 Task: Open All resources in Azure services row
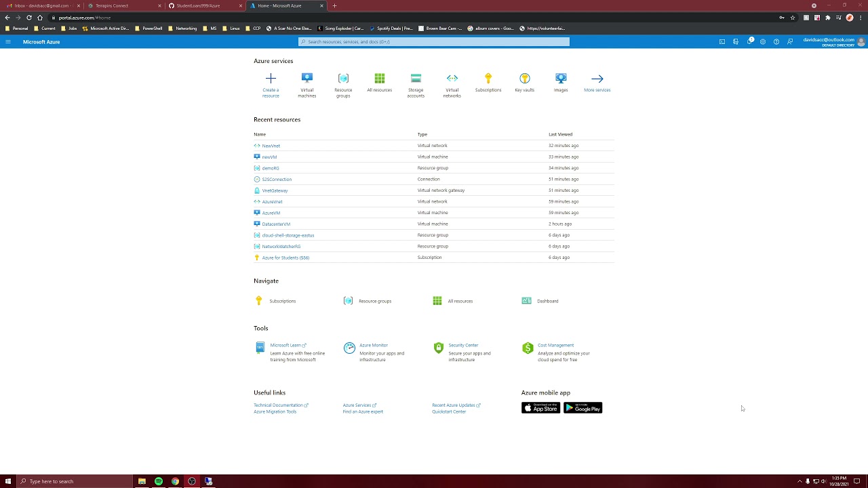pyautogui.click(x=380, y=79)
